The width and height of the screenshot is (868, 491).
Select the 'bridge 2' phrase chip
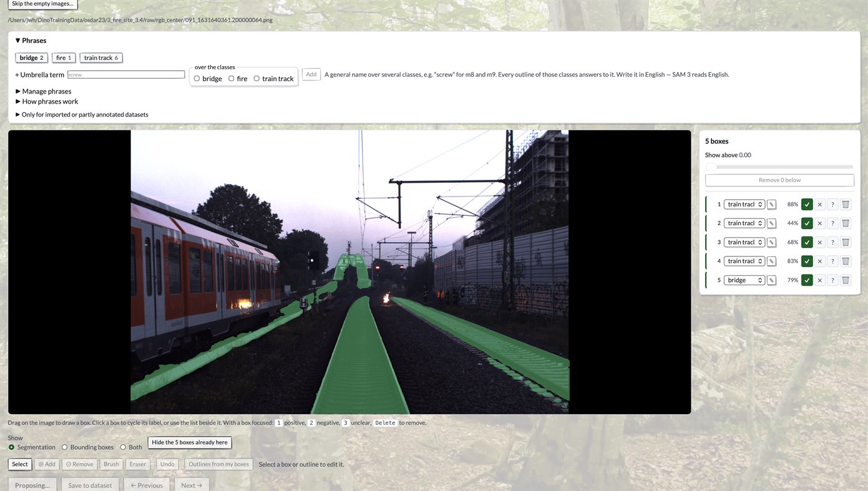(31, 58)
